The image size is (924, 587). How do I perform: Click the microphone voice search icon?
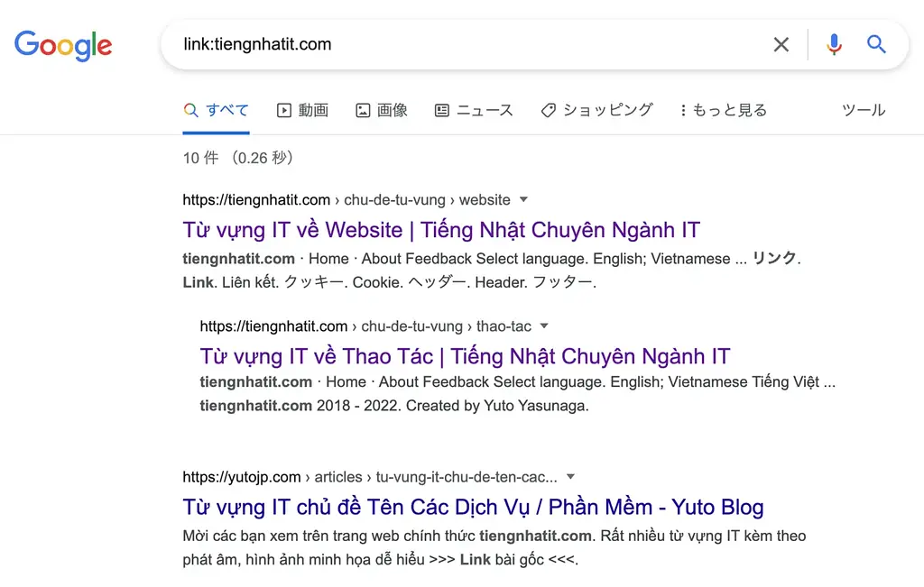832,44
